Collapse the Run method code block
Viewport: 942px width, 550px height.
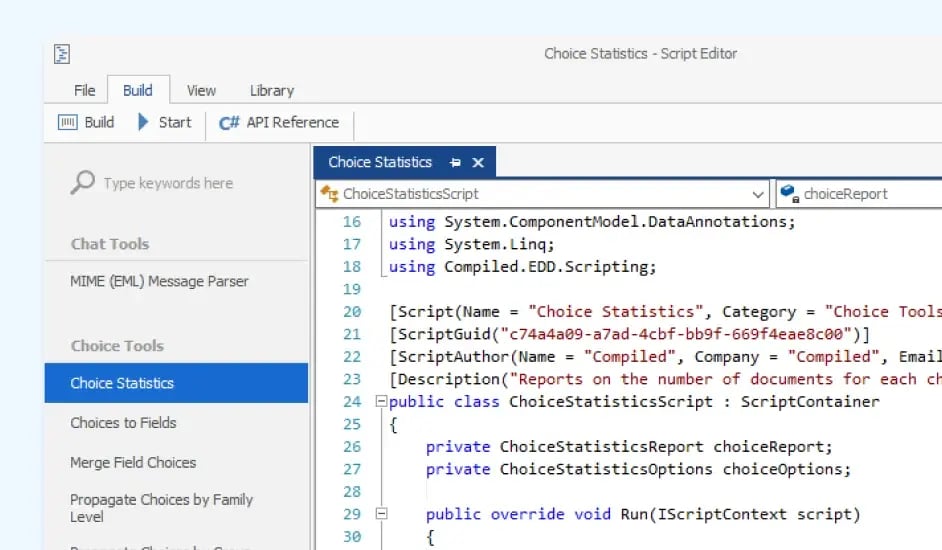click(x=380, y=514)
